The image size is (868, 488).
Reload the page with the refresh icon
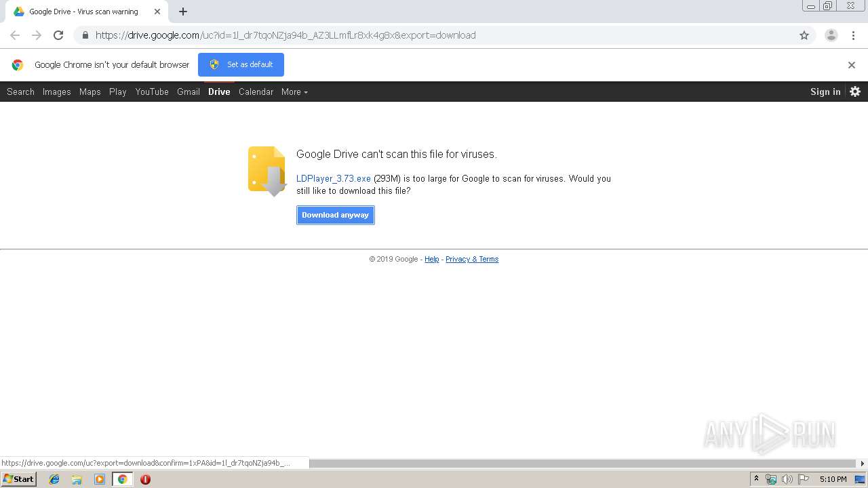(x=58, y=35)
